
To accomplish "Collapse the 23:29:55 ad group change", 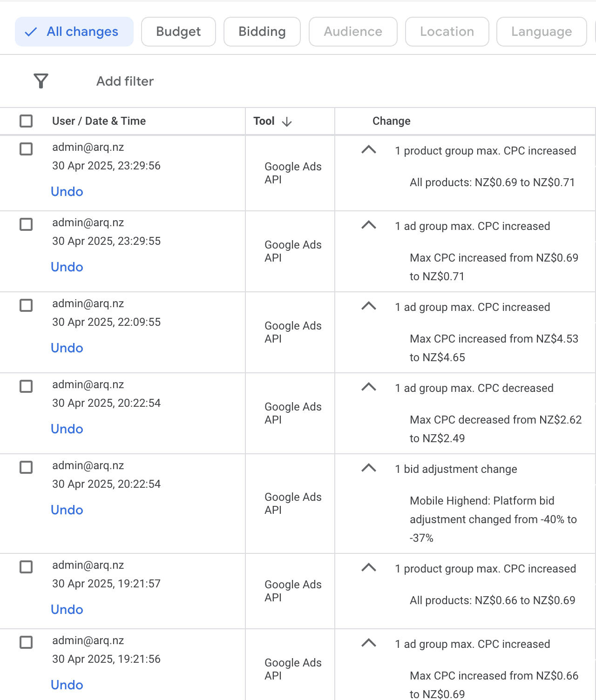I will pyautogui.click(x=369, y=225).
